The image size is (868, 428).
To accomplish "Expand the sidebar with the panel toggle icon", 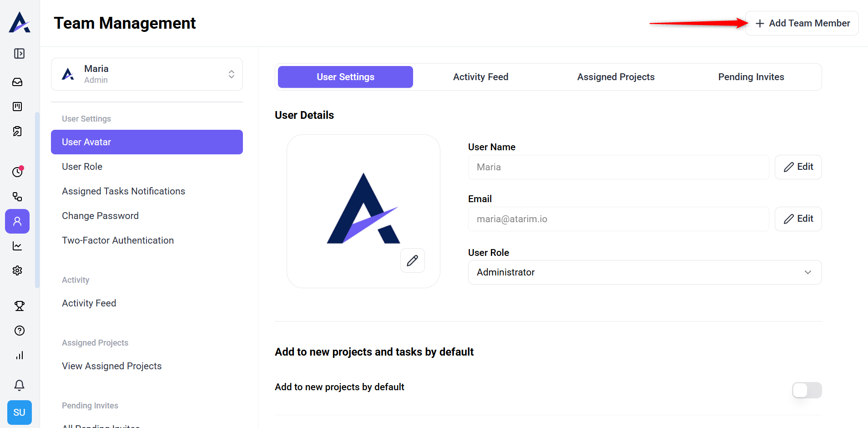I will point(19,54).
